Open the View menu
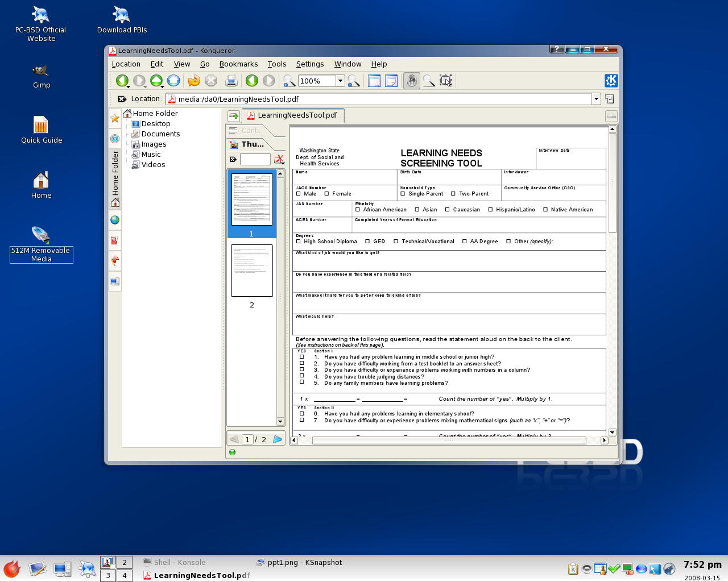The height and width of the screenshot is (582, 728). 182,64
